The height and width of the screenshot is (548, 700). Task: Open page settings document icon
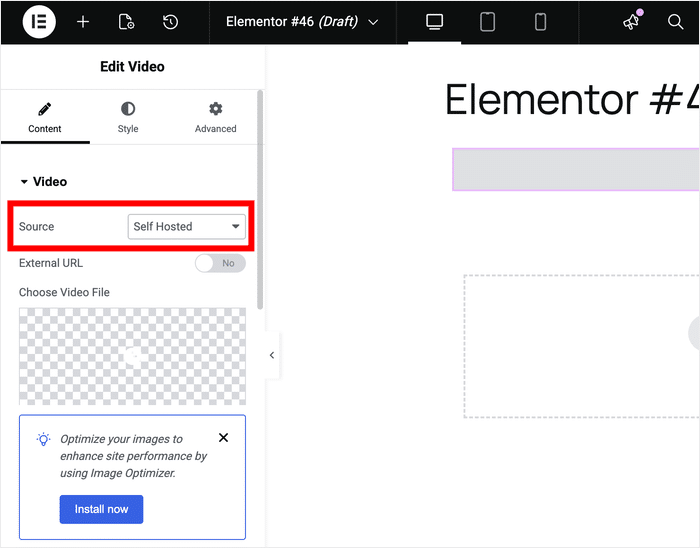pos(126,21)
